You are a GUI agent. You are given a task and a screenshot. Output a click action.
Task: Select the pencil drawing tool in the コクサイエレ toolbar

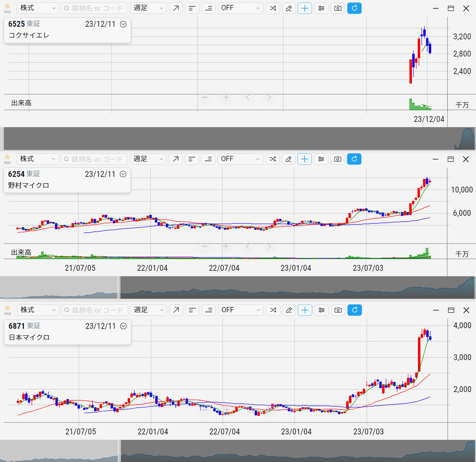pyautogui.click(x=289, y=8)
